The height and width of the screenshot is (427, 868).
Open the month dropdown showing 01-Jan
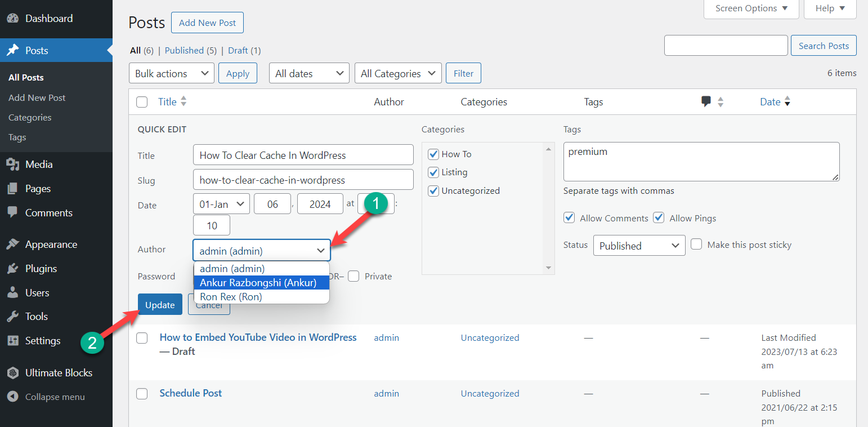coord(221,204)
